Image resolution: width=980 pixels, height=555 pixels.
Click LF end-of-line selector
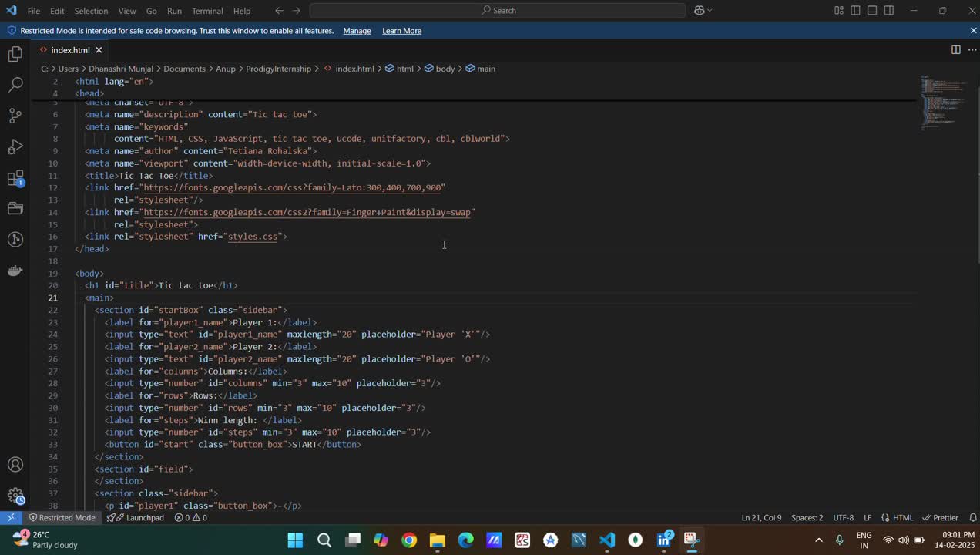coord(868,518)
